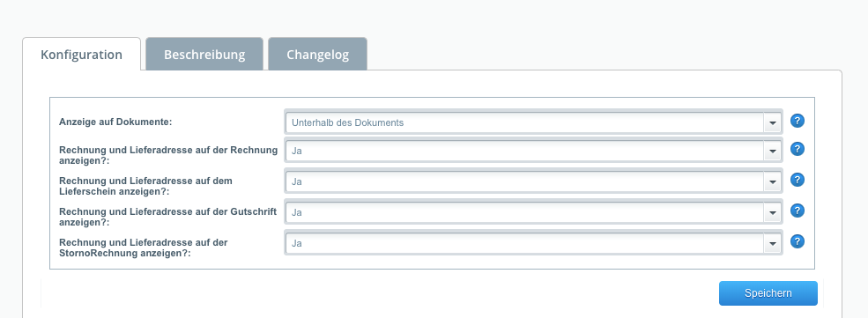The width and height of the screenshot is (868, 318).
Task: Expand dropdown arrow for the Lieferschein setting
Action: click(x=772, y=181)
